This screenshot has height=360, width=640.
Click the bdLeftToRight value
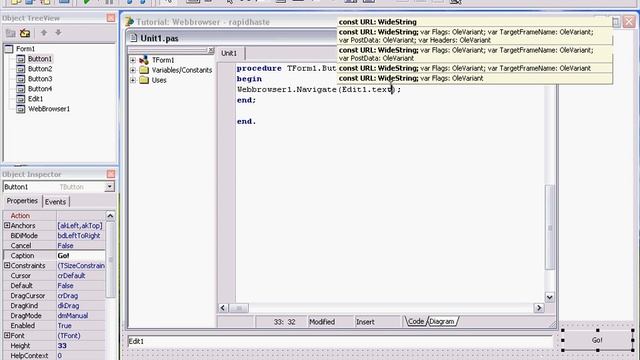click(x=79, y=236)
